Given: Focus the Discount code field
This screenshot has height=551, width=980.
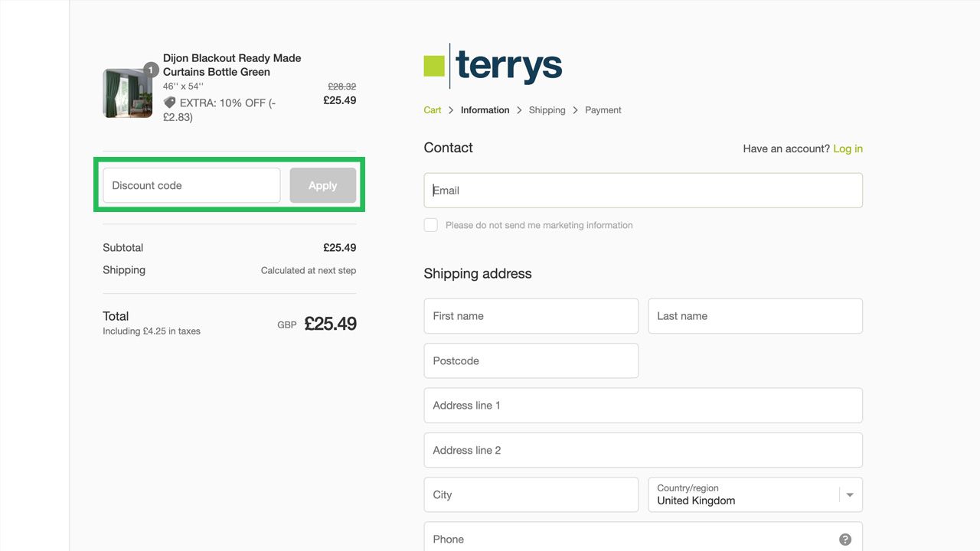Looking at the screenshot, I should pos(191,186).
